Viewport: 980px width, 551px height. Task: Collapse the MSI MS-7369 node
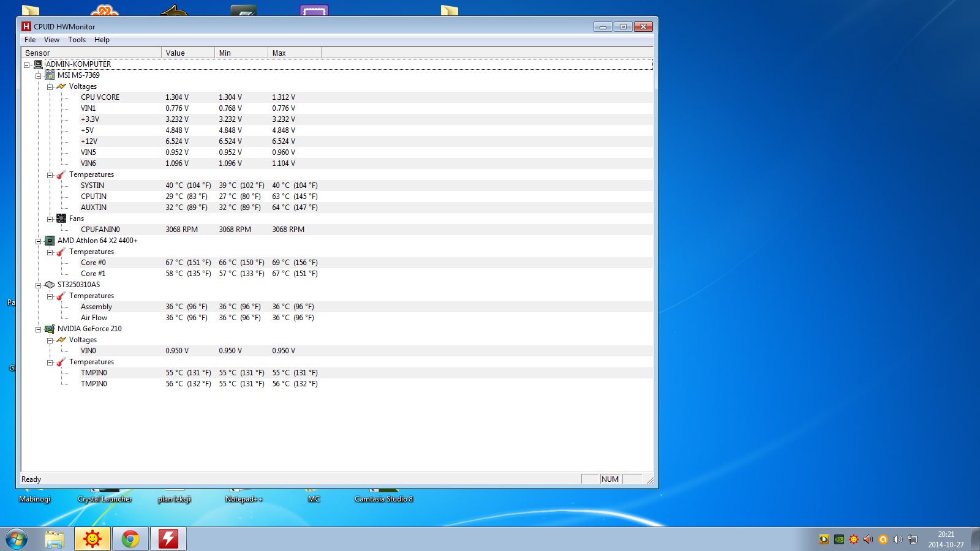point(39,76)
